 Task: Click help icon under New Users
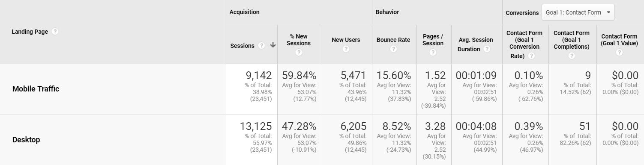pyautogui.click(x=346, y=49)
